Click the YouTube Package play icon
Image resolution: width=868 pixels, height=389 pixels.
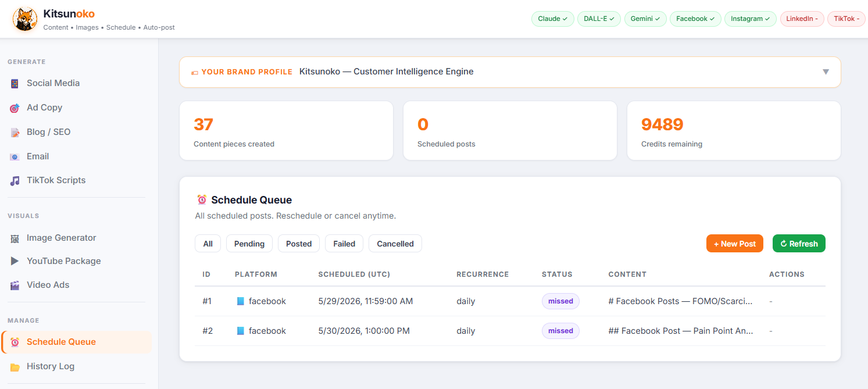tap(15, 262)
